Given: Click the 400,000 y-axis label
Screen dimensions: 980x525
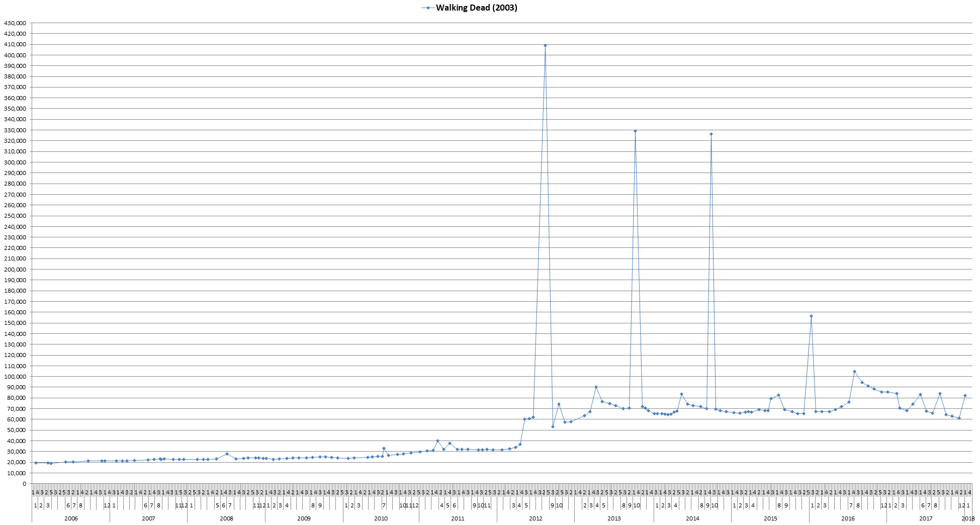Looking at the screenshot, I should point(15,55).
